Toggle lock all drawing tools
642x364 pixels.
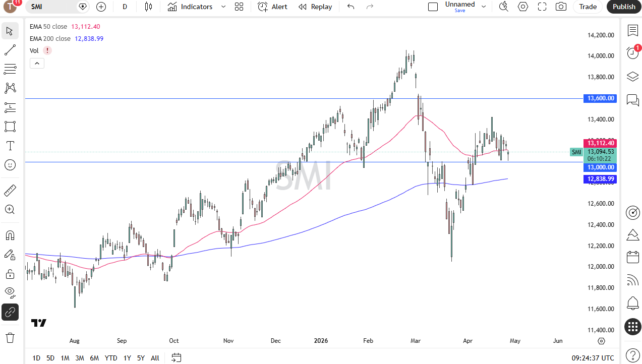coord(10,274)
